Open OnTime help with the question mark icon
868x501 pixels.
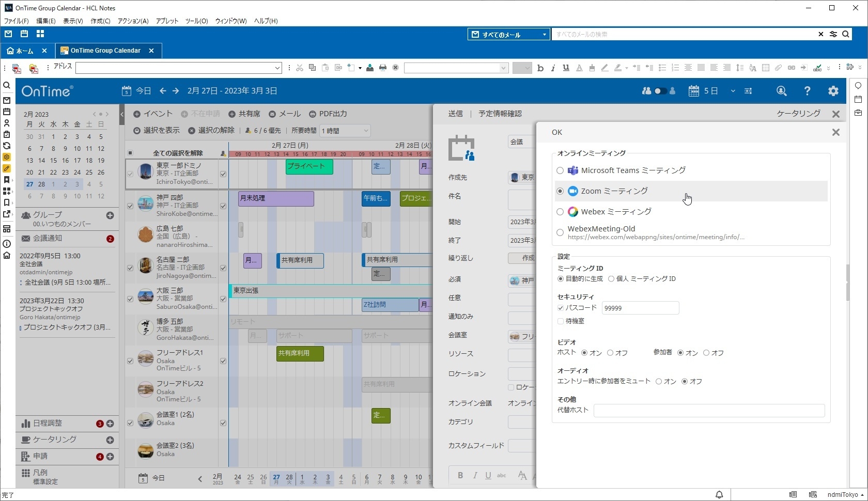point(807,91)
